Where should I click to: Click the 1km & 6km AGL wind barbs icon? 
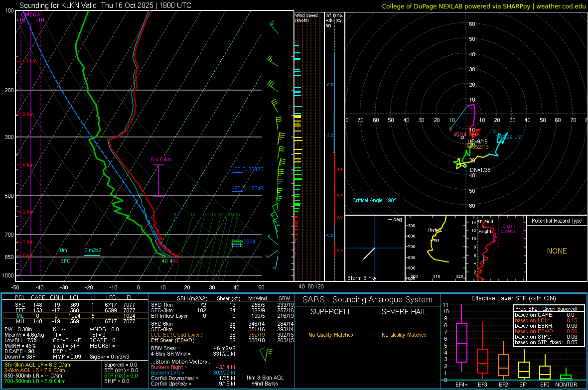coord(266,354)
